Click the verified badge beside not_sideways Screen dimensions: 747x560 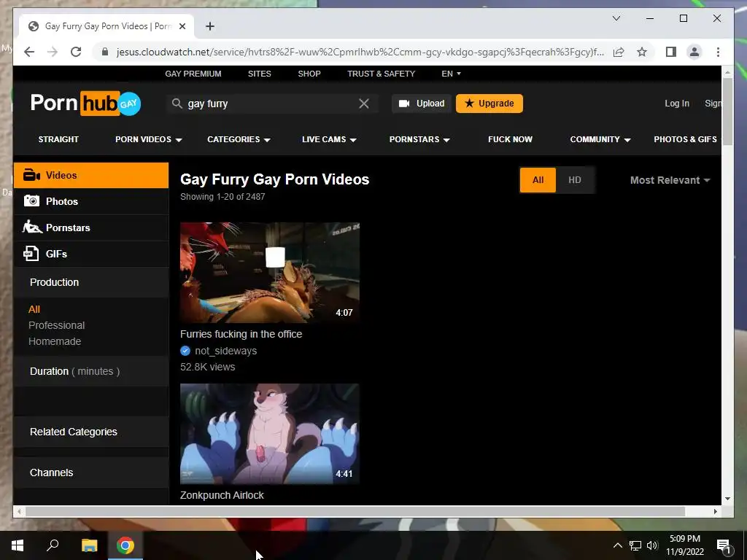(185, 351)
